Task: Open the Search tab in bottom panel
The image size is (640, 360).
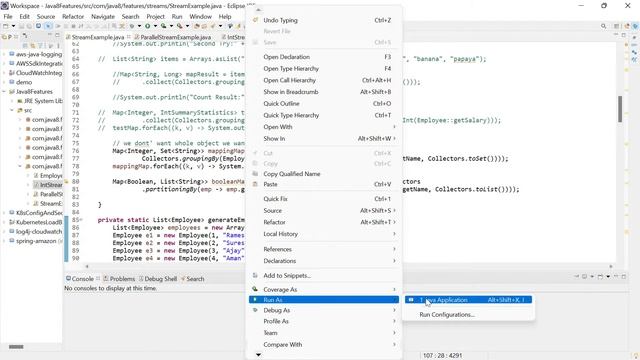Action: (192, 279)
